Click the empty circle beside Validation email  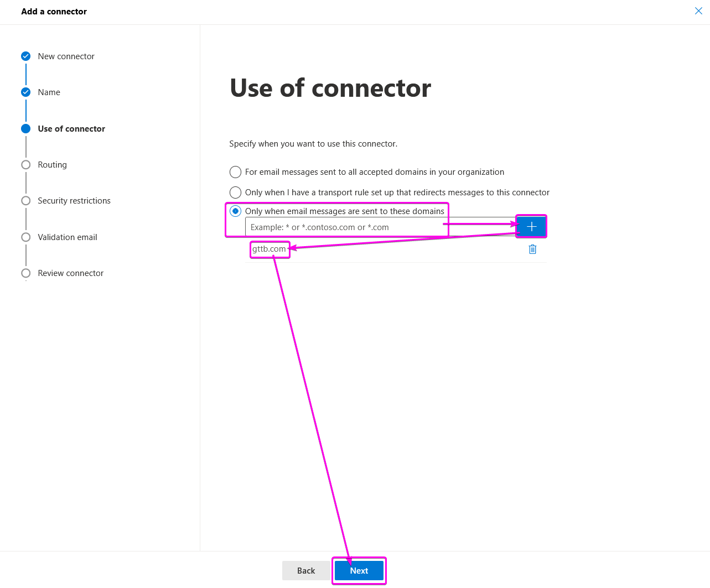pos(25,237)
